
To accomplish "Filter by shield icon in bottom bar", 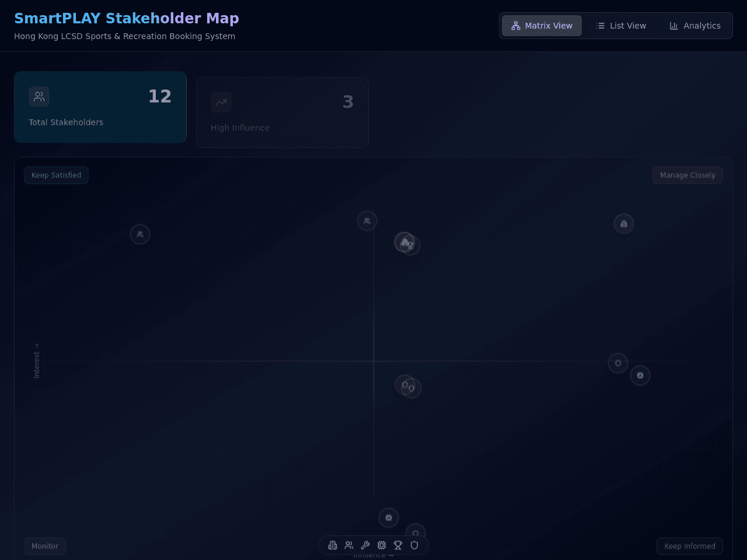I will 414,545.
